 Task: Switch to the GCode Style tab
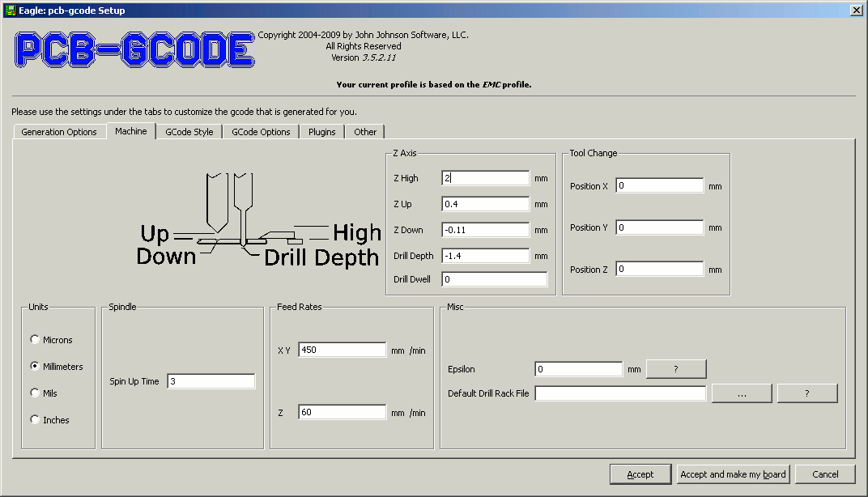(x=189, y=132)
